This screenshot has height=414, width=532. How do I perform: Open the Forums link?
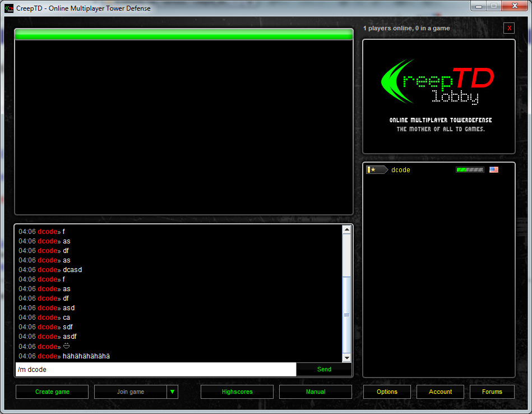492,392
